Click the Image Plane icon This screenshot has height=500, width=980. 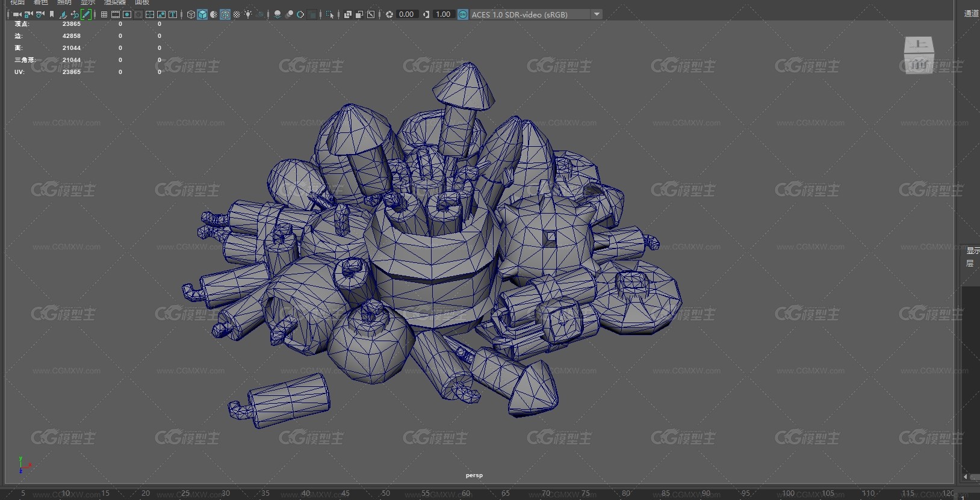click(x=63, y=14)
